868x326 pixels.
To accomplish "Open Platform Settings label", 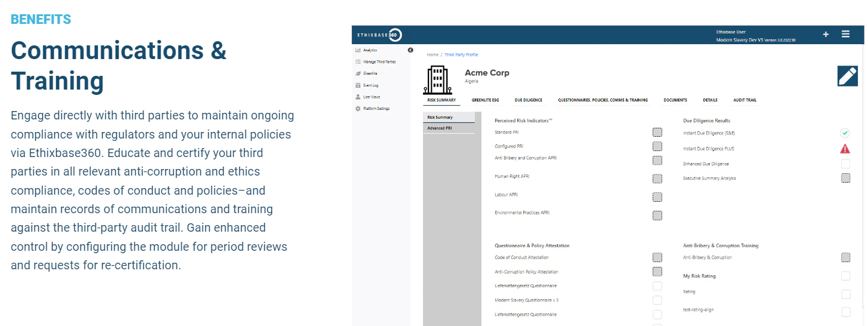I will tap(376, 109).
